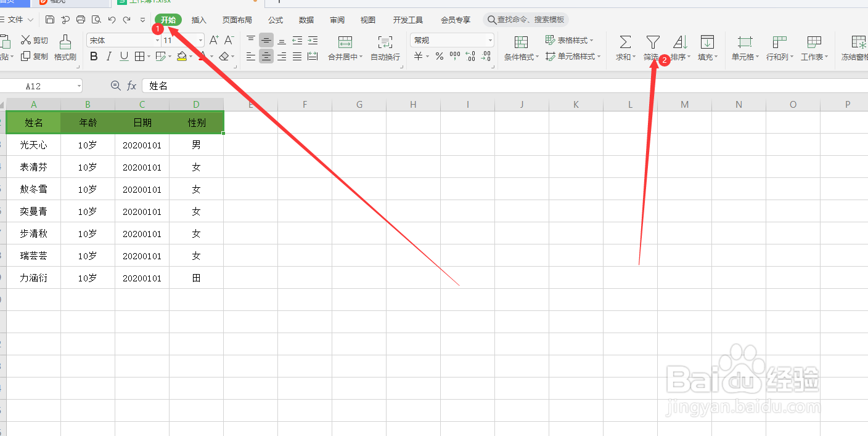
Task: Switch to the 视图 tab
Action: [368, 20]
